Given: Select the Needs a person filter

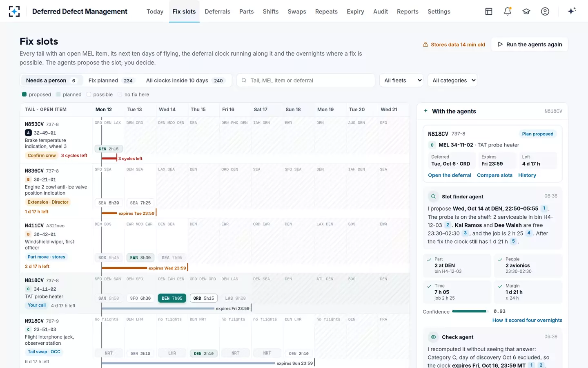Looking at the screenshot, I should [x=51, y=81].
